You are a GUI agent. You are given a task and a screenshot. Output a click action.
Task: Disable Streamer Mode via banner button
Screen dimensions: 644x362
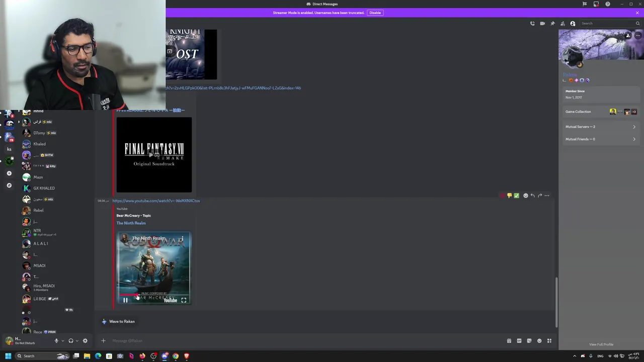point(375,13)
